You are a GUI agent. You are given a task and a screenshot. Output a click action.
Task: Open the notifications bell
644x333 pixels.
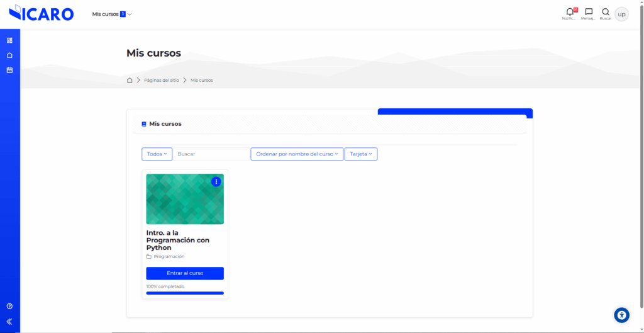(x=570, y=12)
